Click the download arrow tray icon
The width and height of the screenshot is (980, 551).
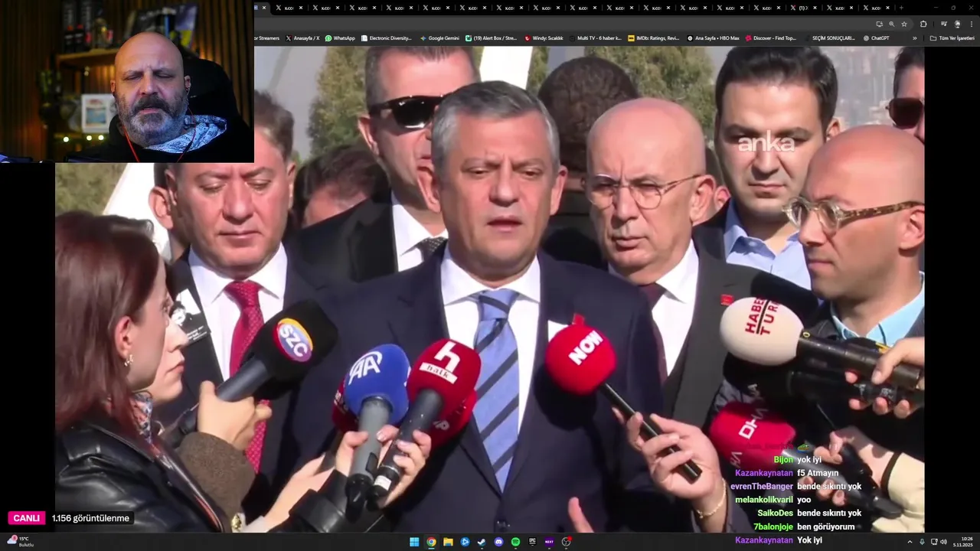tap(922, 542)
